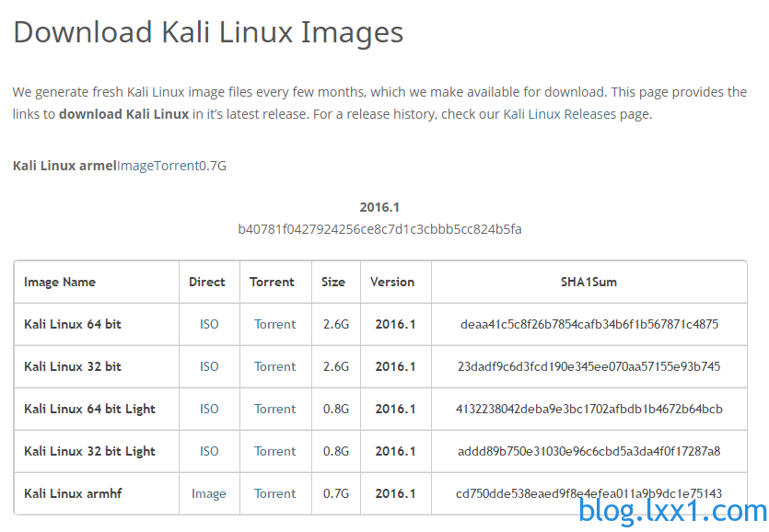Select the SHA1Sum of Kali Linux 32 bit Light
The image size is (769, 532).
point(589,451)
